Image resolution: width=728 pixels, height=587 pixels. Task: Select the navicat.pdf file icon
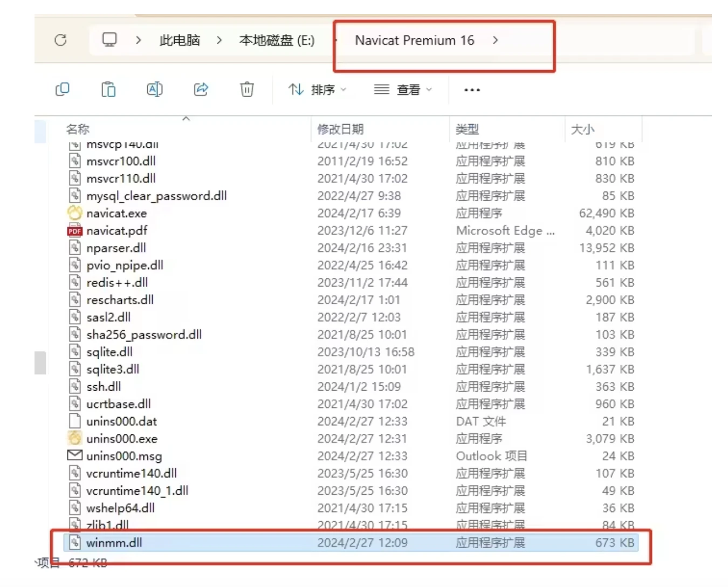point(75,230)
